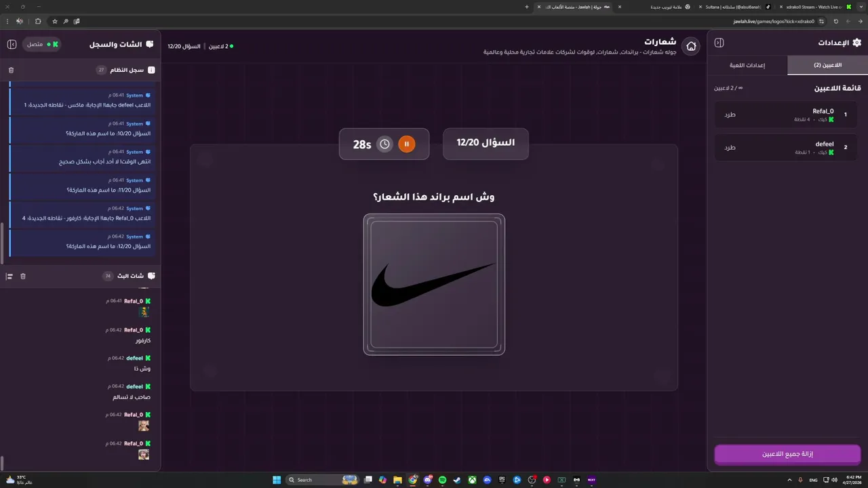Click the متصل connection status badge
The width and height of the screenshot is (868, 488).
pos(42,44)
